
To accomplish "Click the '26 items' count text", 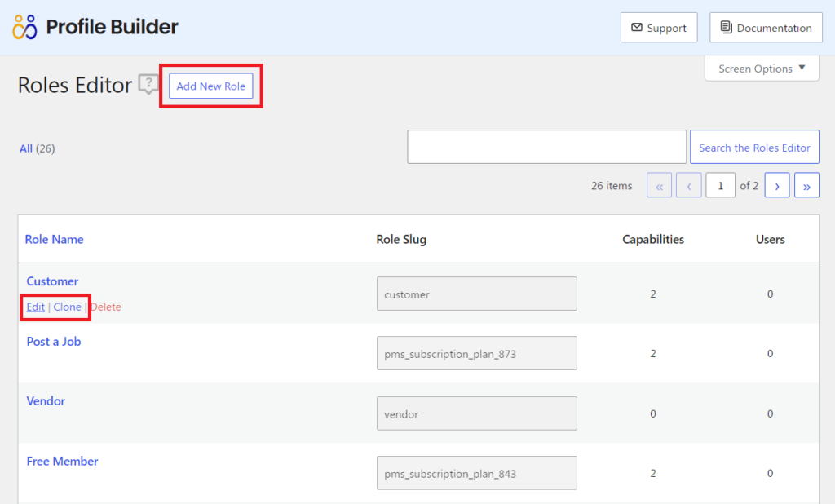I will click(612, 186).
